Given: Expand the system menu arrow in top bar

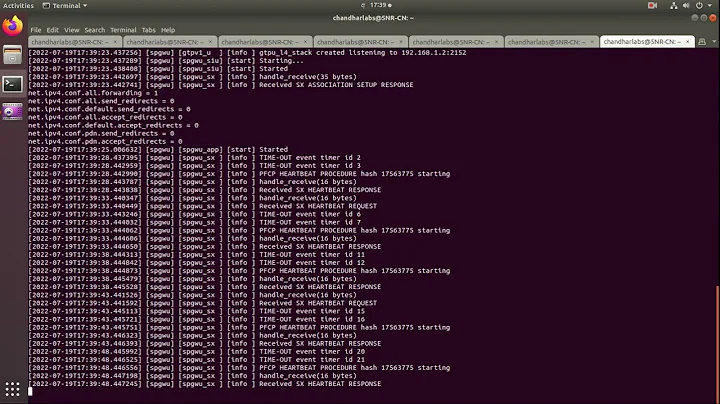Looking at the screenshot, I should click(x=710, y=6).
